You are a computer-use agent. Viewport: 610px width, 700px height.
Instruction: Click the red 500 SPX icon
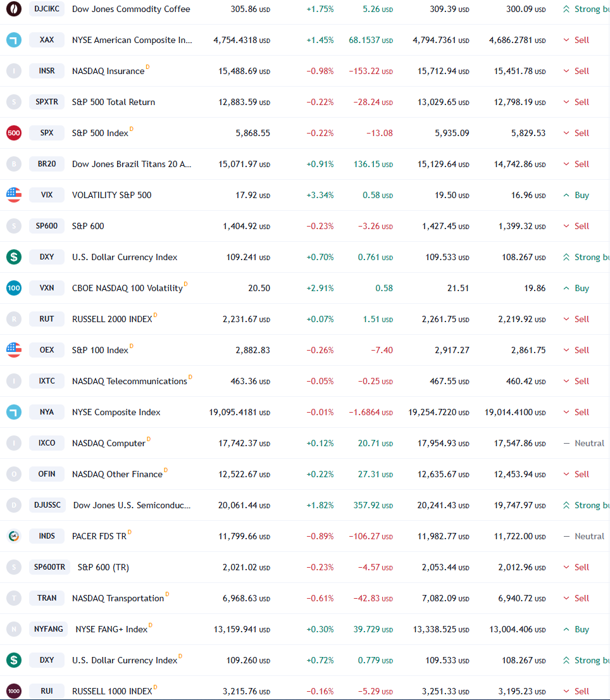(x=14, y=133)
